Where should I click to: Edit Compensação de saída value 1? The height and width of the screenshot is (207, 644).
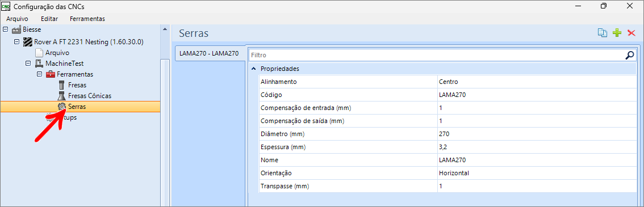pyautogui.click(x=537, y=121)
